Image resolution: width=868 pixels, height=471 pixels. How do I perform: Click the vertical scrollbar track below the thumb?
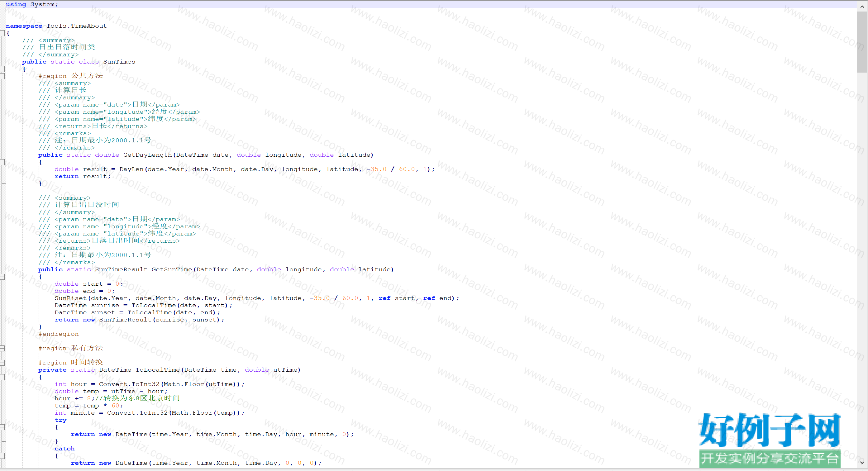(x=862, y=265)
